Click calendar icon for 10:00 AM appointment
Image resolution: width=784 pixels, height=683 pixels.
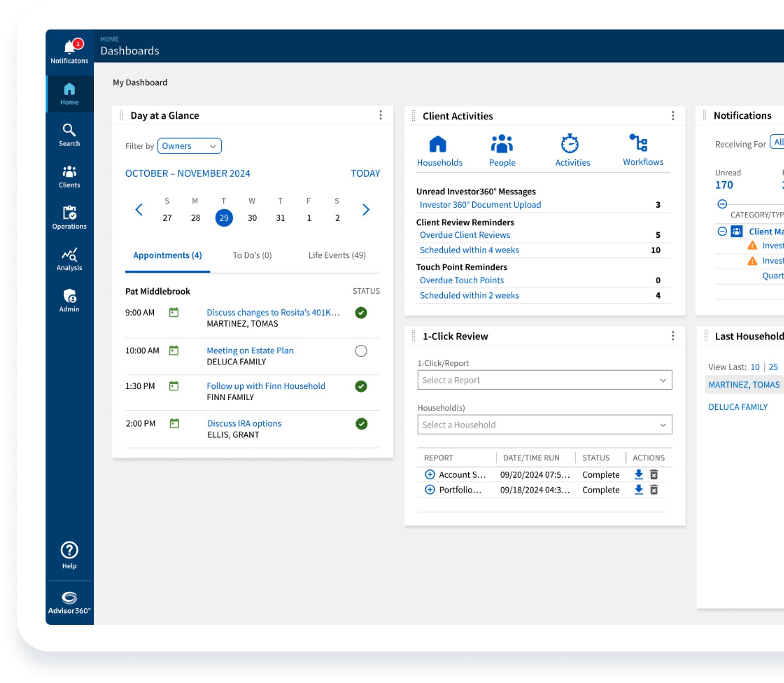pyautogui.click(x=174, y=351)
